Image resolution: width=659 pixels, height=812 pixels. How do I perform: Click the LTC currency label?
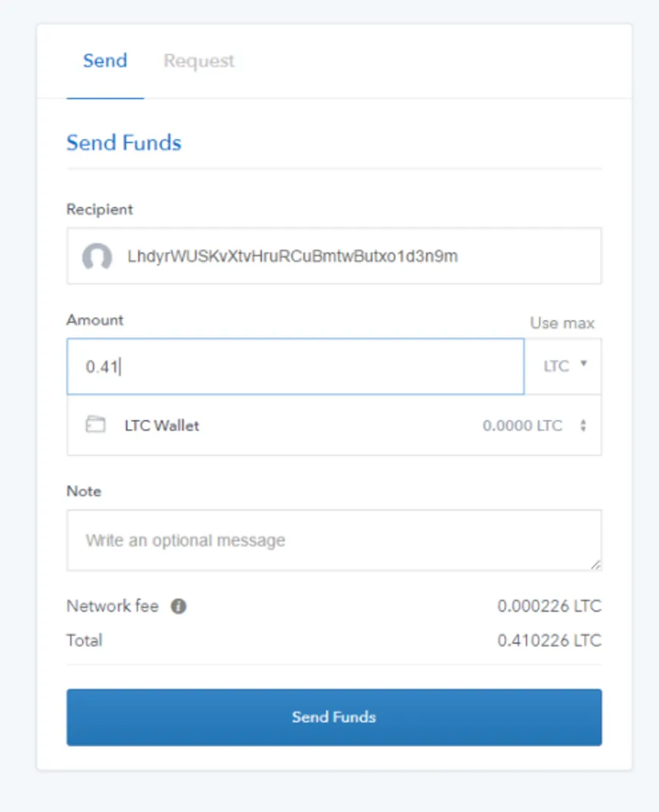(x=556, y=366)
